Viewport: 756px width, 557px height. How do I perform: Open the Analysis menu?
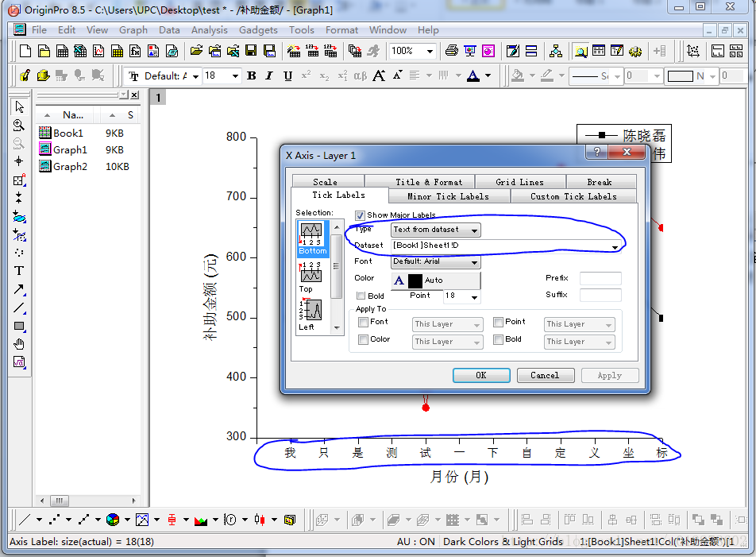(x=210, y=30)
